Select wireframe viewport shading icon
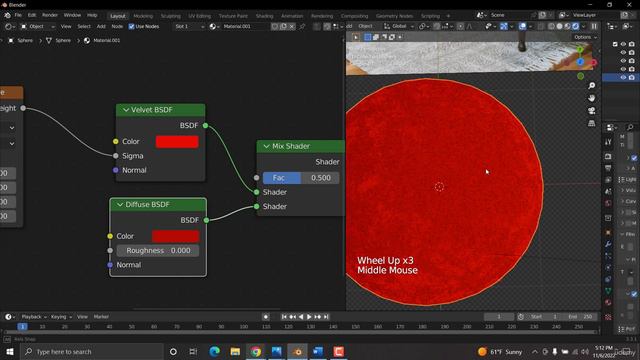This screenshot has width=640, height=360. coord(551,27)
